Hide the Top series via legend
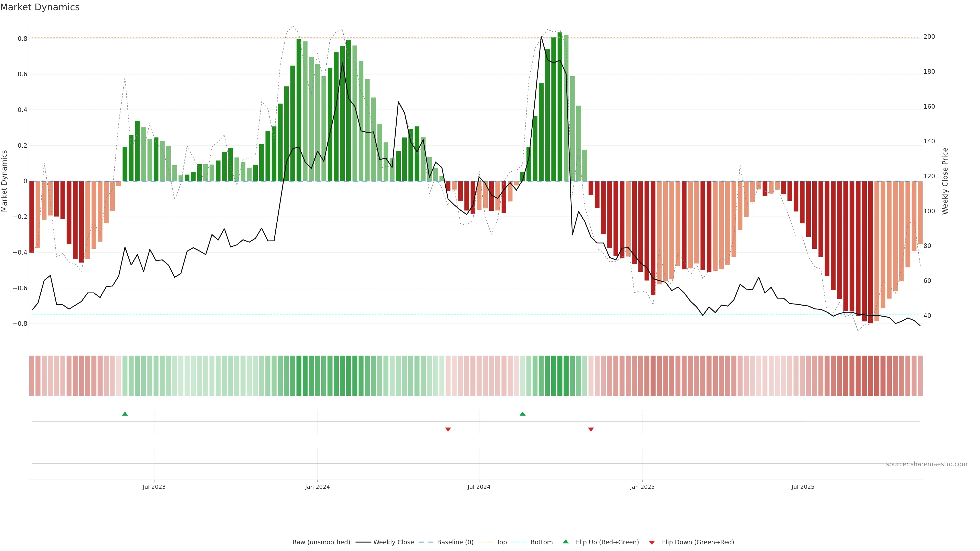Screen dimensions: 980x551 click(501, 542)
